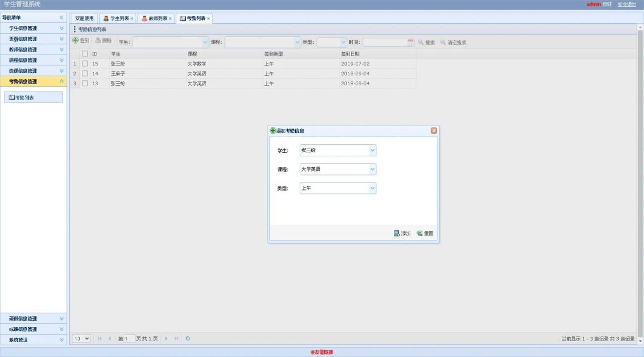The width and height of the screenshot is (644, 357).
Task: Click the 添加 save button in dialog
Action: pyautogui.click(x=402, y=233)
